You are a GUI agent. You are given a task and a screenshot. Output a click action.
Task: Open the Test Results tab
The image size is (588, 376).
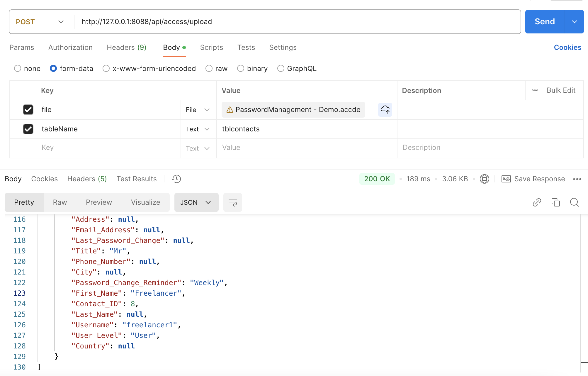pyautogui.click(x=136, y=179)
